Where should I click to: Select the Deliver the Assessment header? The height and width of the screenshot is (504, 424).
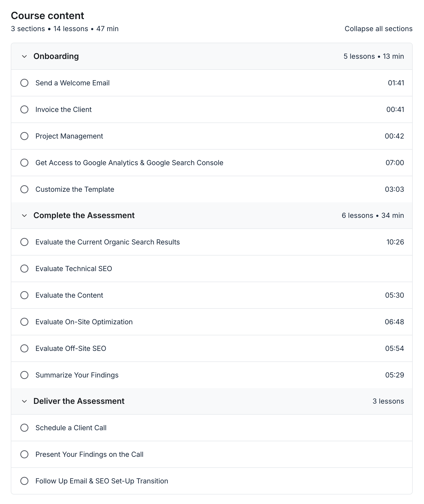tap(79, 401)
